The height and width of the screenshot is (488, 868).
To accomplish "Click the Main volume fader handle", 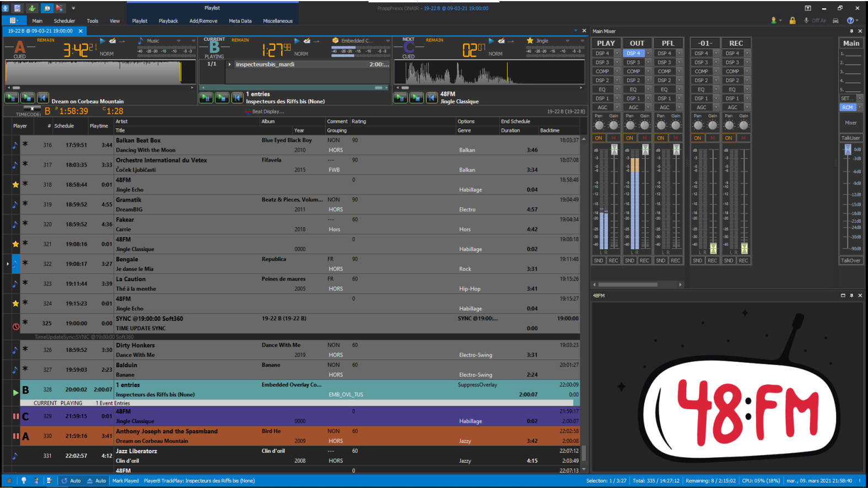I will pyautogui.click(x=848, y=149).
